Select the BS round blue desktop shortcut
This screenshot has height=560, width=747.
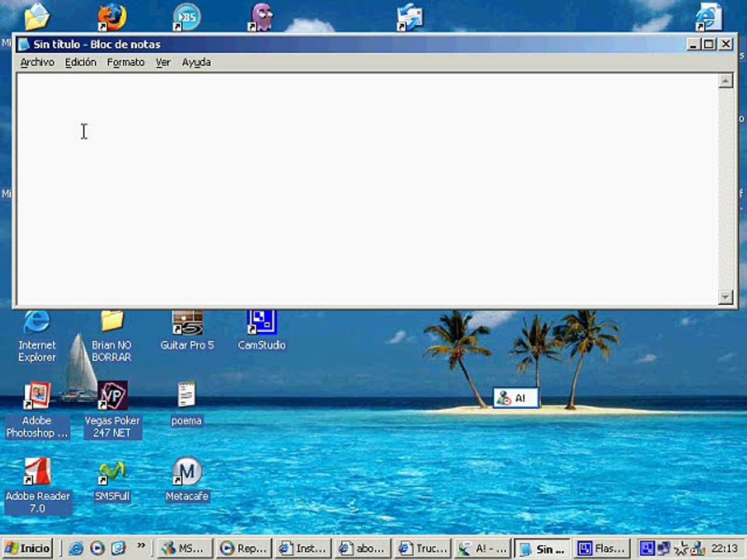[x=186, y=17]
